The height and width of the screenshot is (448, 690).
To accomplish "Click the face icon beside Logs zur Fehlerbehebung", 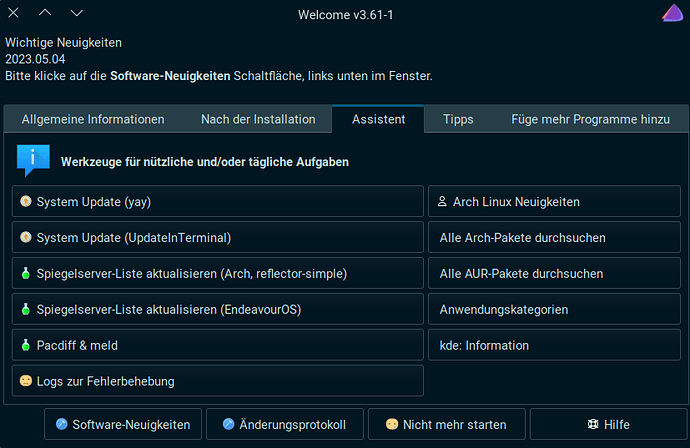I will pyautogui.click(x=26, y=381).
